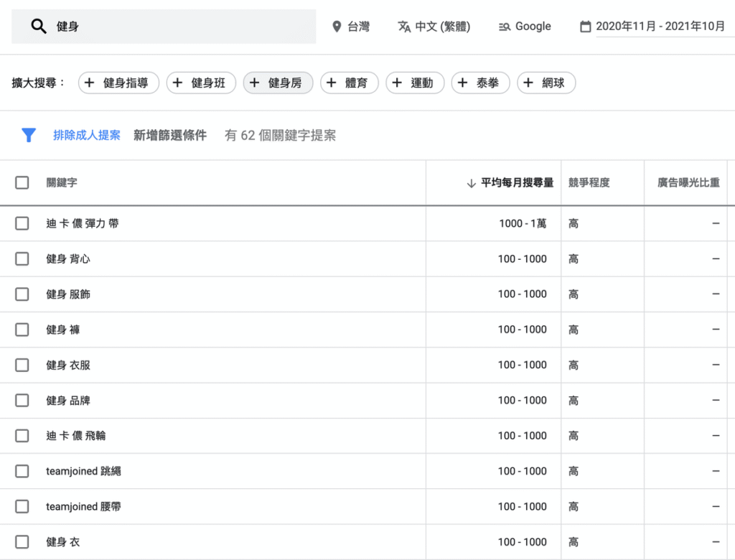Viewport: 735px width, 560px height.
Task: Change the 中文 (繁體) language setting
Action: [x=434, y=27]
